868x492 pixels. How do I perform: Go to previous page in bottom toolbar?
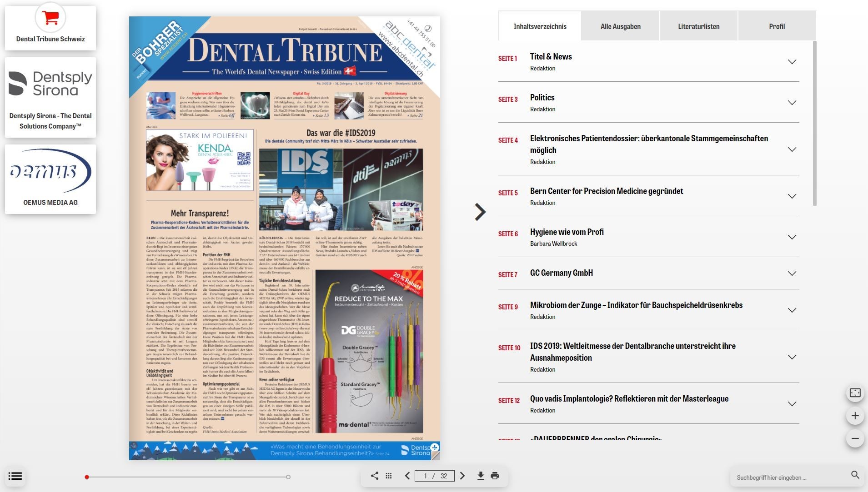[407, 476]
